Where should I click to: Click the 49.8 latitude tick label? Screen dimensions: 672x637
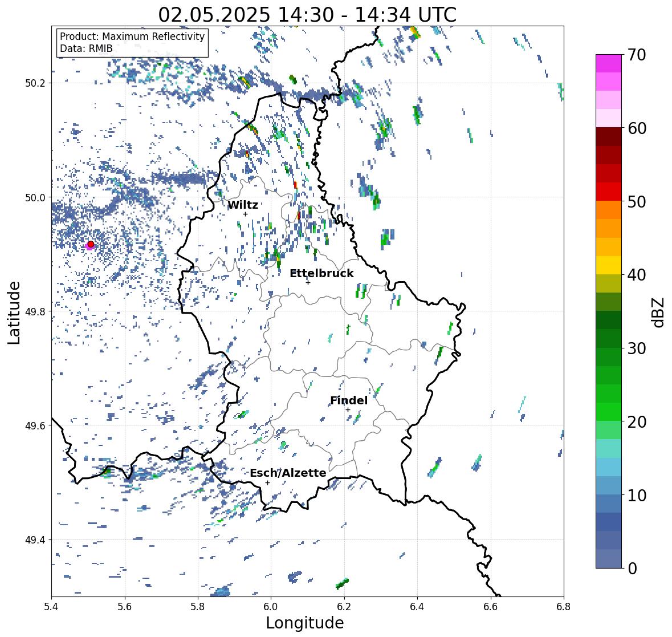point(35,311)
